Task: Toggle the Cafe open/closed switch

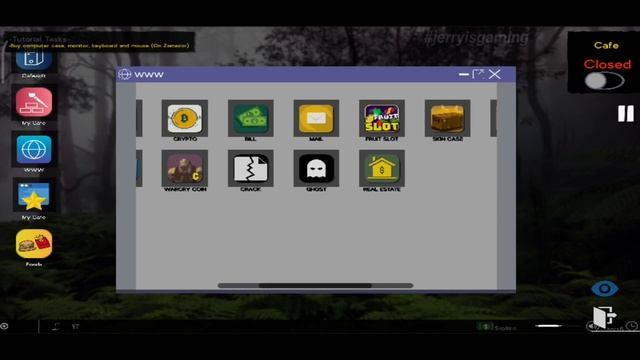Action: tap(604, 80)
